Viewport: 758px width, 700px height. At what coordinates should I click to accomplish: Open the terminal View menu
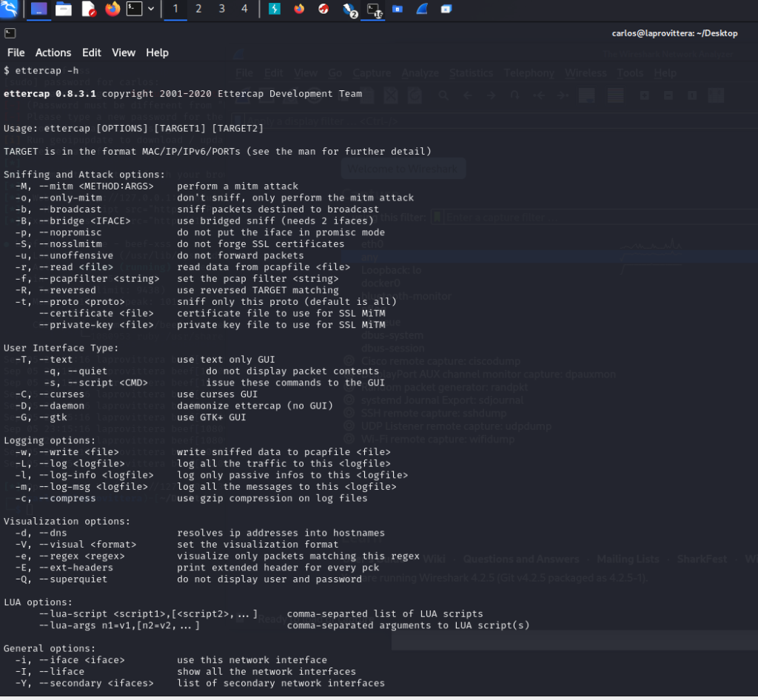[x=124, y=53]
